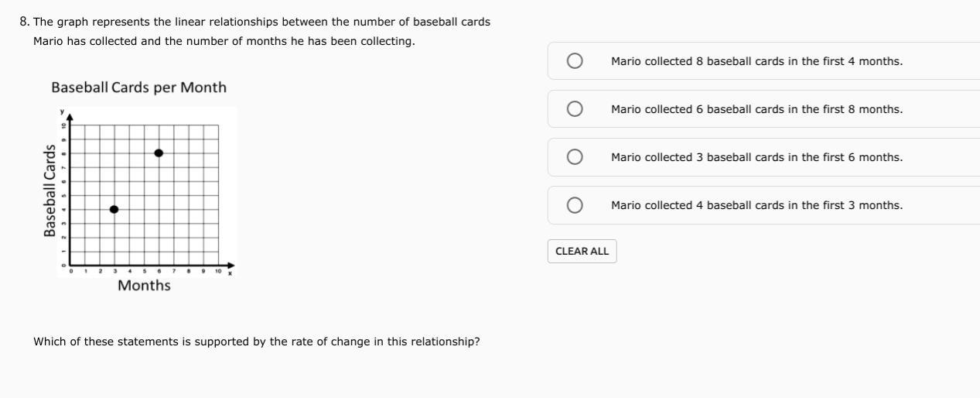Click the "Which of these statements" prompt text
980x398 pixels.
[256, 341]
